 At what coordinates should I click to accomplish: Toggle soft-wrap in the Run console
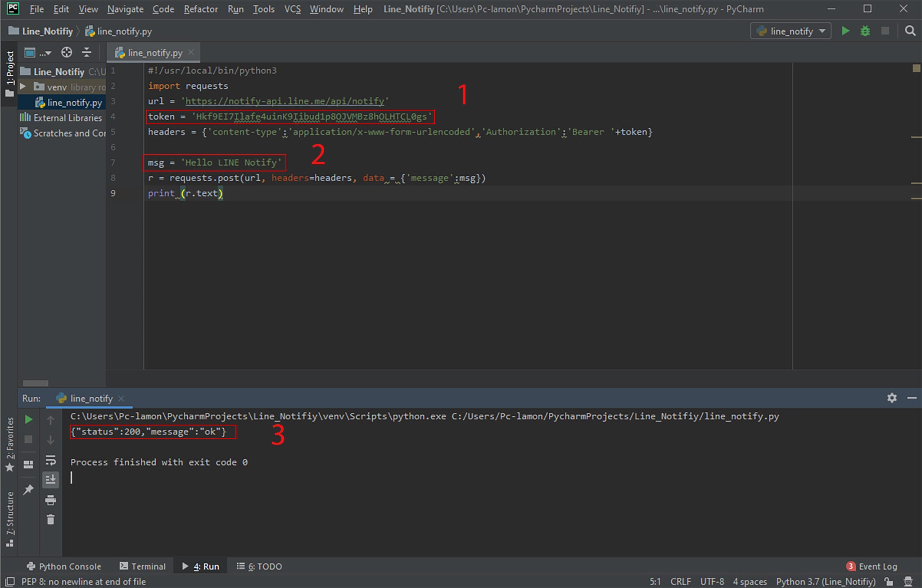(51, 460)
